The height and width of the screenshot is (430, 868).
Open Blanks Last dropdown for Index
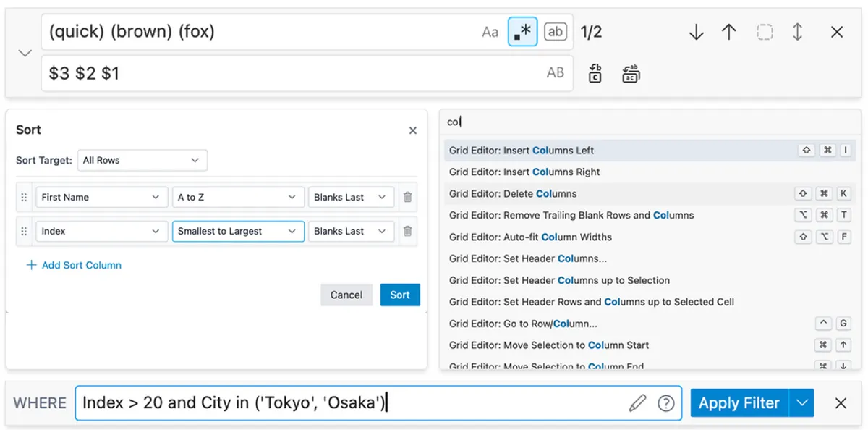(x=352, y=231)
